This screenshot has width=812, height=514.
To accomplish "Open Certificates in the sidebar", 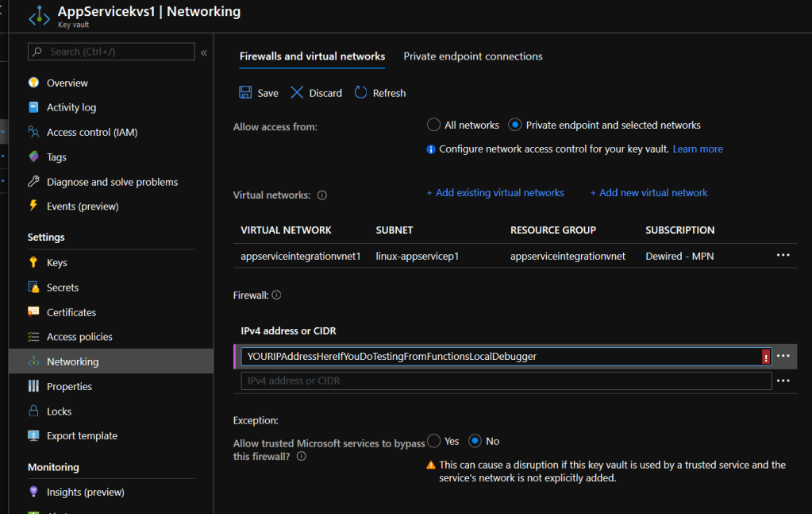I will [x=71, y=312].
